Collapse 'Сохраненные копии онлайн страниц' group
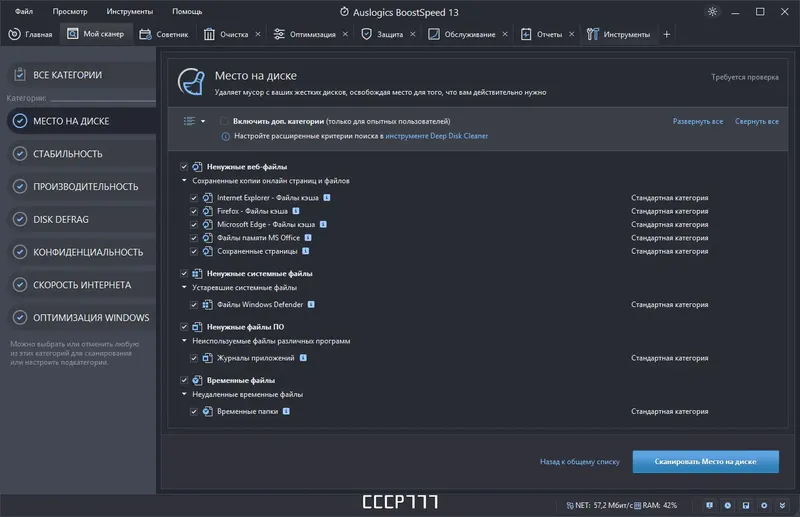Viewport: 800px width, 517px height. [184, 181]
